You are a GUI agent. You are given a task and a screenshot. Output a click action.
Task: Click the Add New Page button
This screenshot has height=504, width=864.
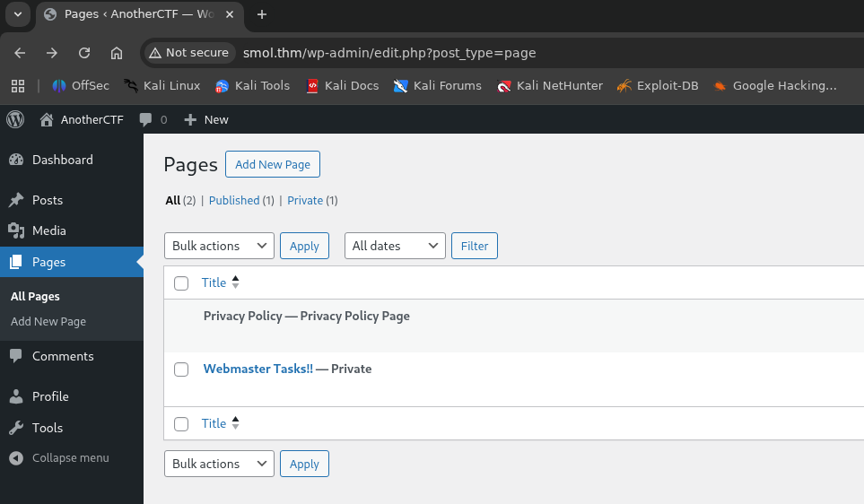click(273, 164)
